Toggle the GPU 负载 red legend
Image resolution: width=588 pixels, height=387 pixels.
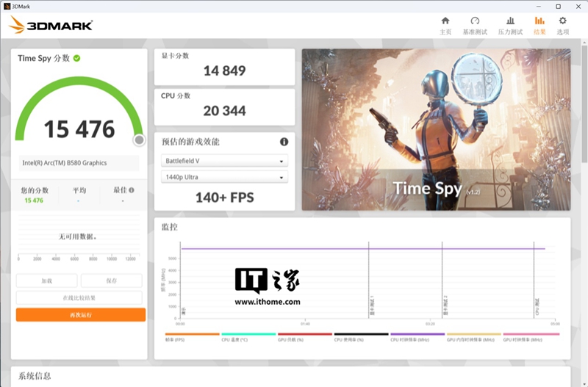(305, 337)
